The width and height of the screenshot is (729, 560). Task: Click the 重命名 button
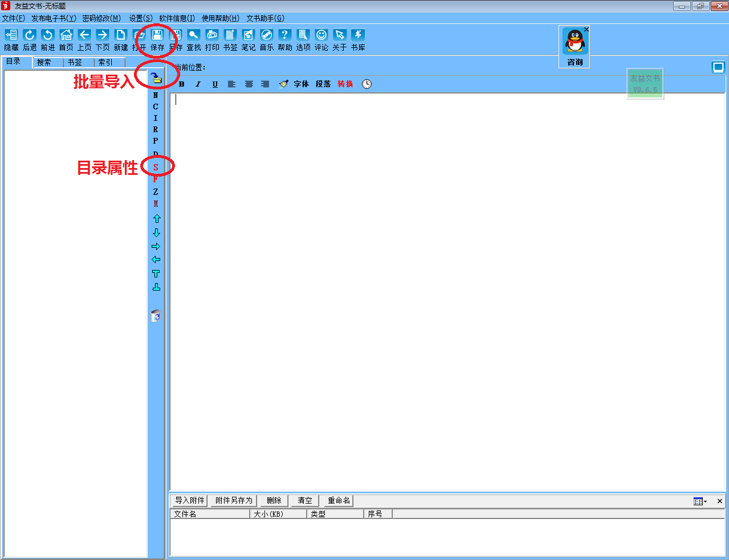click(x=339, y=501)
